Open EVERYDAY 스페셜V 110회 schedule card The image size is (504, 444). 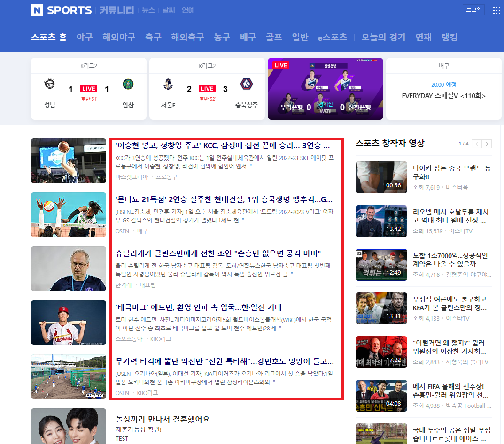(443, 89)
